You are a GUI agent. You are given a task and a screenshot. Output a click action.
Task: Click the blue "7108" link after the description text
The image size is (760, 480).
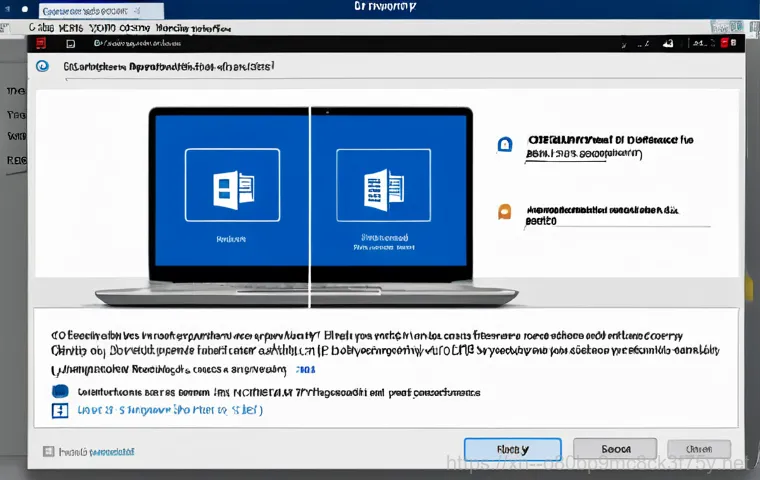coord(305,369)
